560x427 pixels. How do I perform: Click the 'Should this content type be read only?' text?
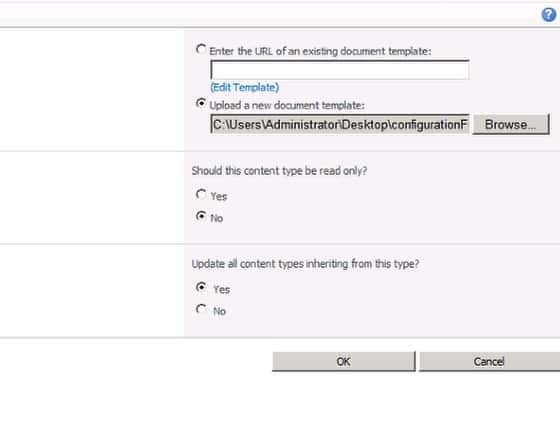point(279,171)
